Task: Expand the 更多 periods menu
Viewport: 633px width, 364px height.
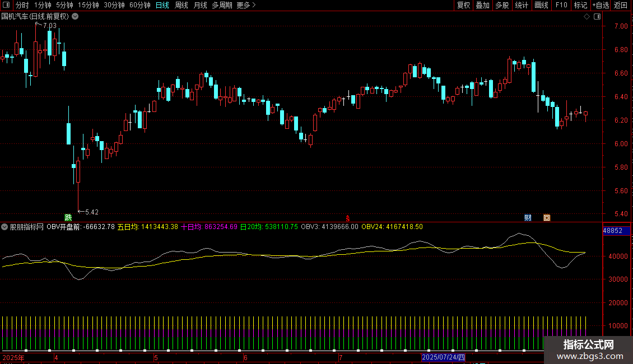Action: pos(246,5)
